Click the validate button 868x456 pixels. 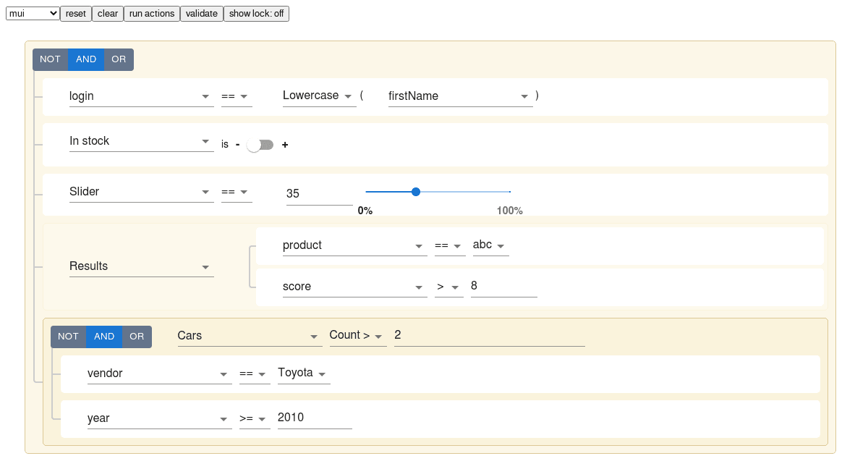coord(201,13)
